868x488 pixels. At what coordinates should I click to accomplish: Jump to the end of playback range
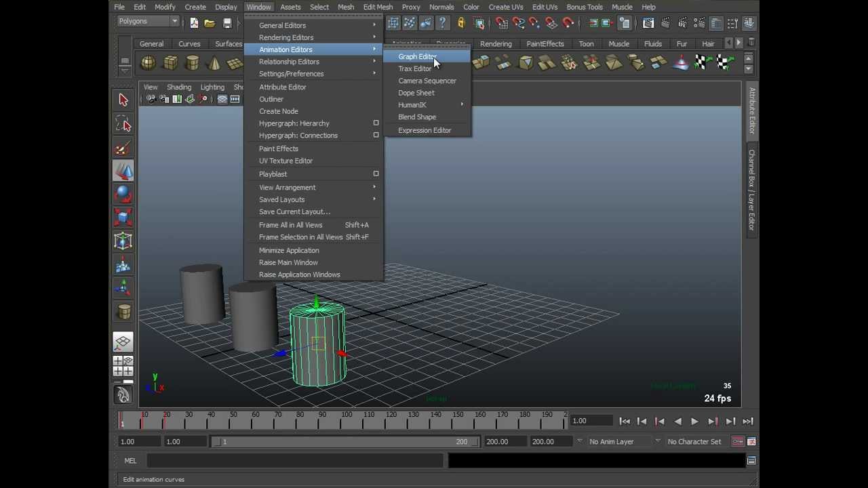pyautogui.click(x=748, y=422)
